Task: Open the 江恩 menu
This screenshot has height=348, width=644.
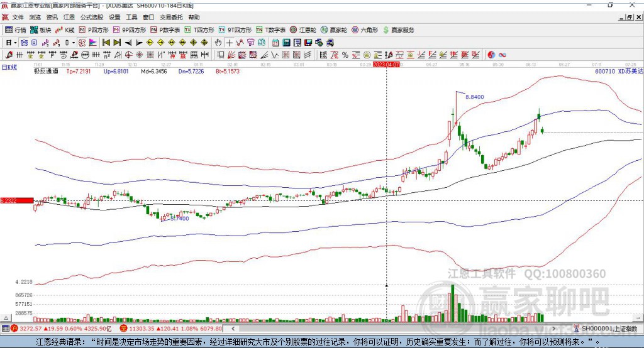Action: 69,17
